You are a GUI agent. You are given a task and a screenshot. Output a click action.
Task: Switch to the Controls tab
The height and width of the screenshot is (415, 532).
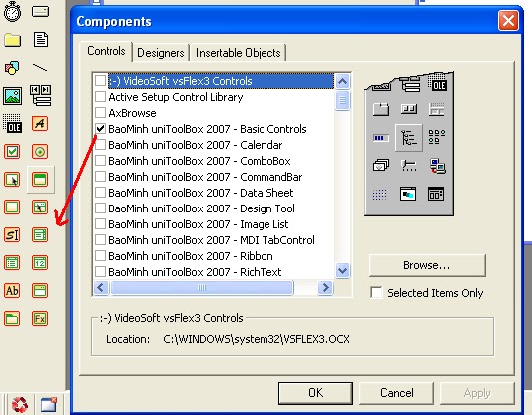click(x=106, y=51)
